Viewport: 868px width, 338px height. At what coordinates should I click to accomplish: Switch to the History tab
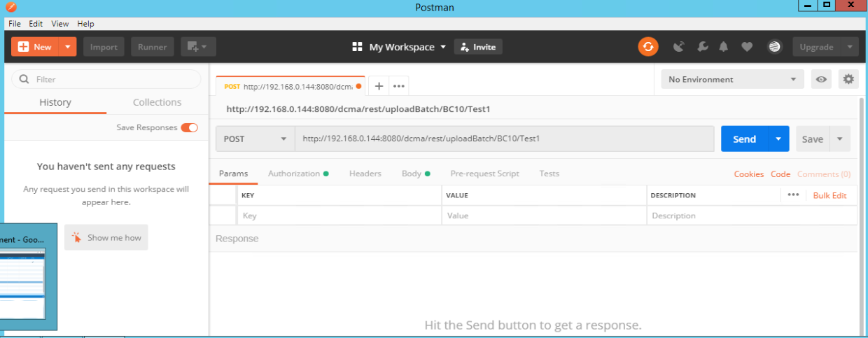pyautogui.click(x=55, y=102)
